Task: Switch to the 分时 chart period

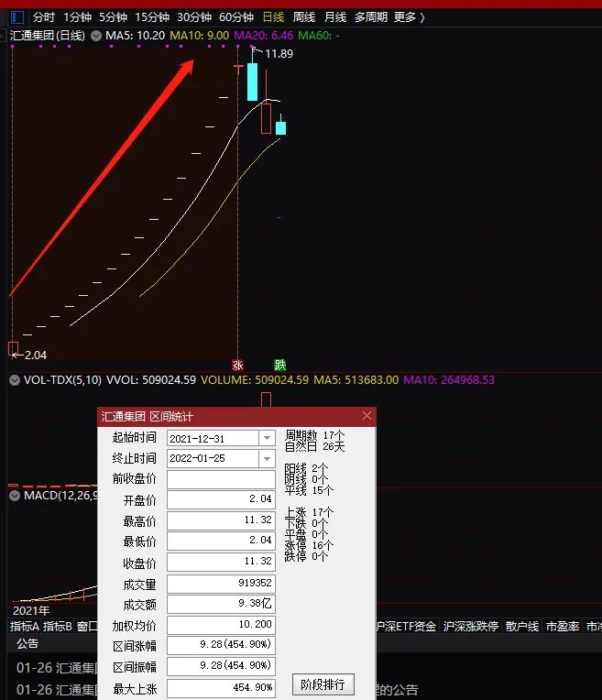Action: click(44, 17)
